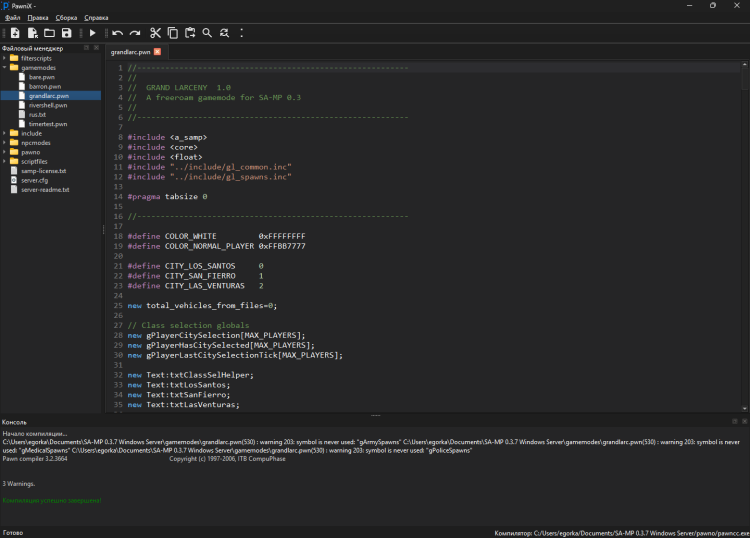Close the grandlarc.pwn tab
The width and height of the screenshot is (750, 538).
tap(157, 51)
